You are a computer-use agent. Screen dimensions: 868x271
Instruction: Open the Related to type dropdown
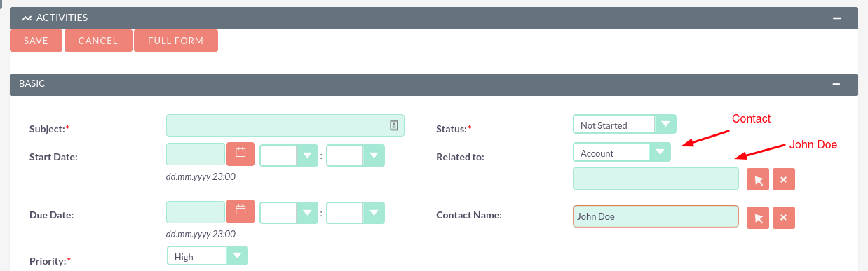pyautogui.click(x=622, y=153)
